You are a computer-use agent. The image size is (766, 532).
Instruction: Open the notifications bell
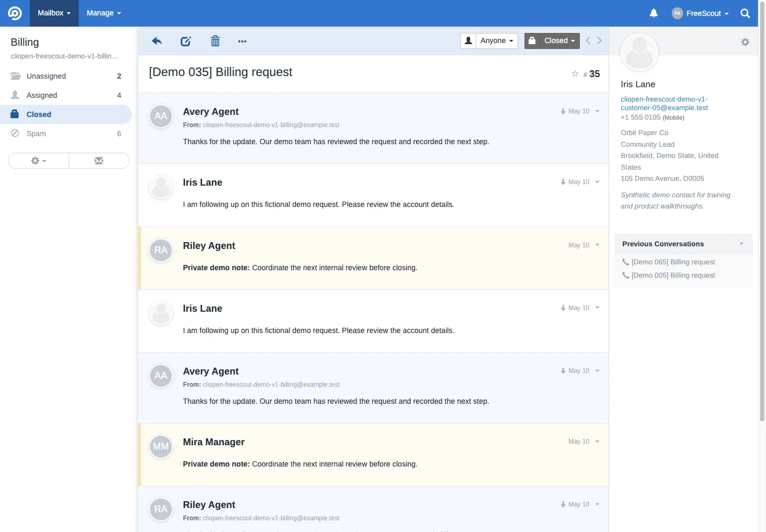point(654,13)
